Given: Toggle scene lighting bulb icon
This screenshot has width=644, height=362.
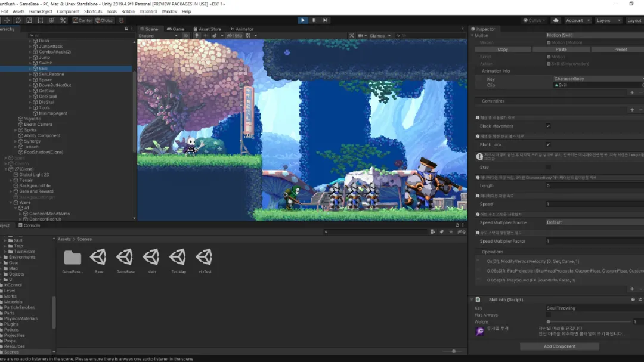Looking at the screenshot, I should coord(197,36).
